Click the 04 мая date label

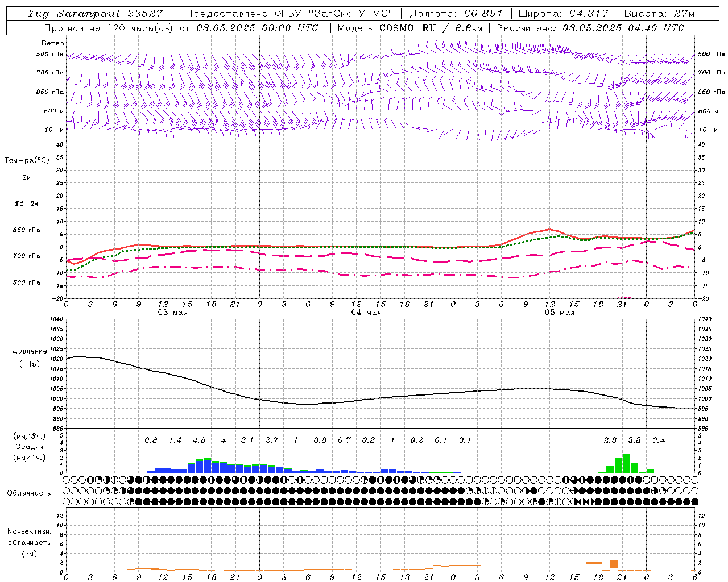[x=366, y=313]
